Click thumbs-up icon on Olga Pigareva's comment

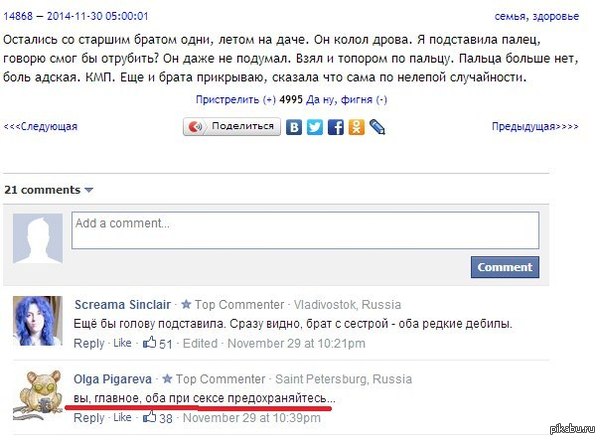(x=150, y=416)
